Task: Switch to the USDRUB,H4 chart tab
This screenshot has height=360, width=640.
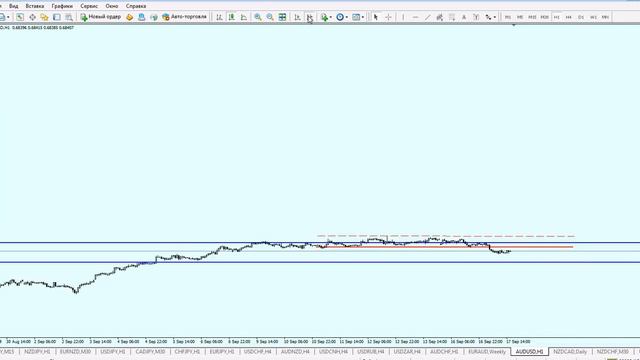Action: click(371, 351)
